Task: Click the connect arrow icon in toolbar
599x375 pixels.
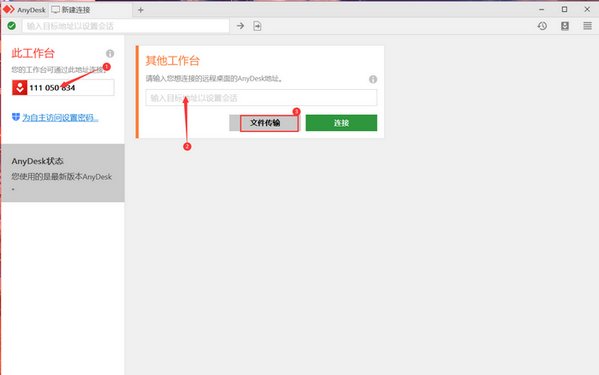Action: click(240, 26)
